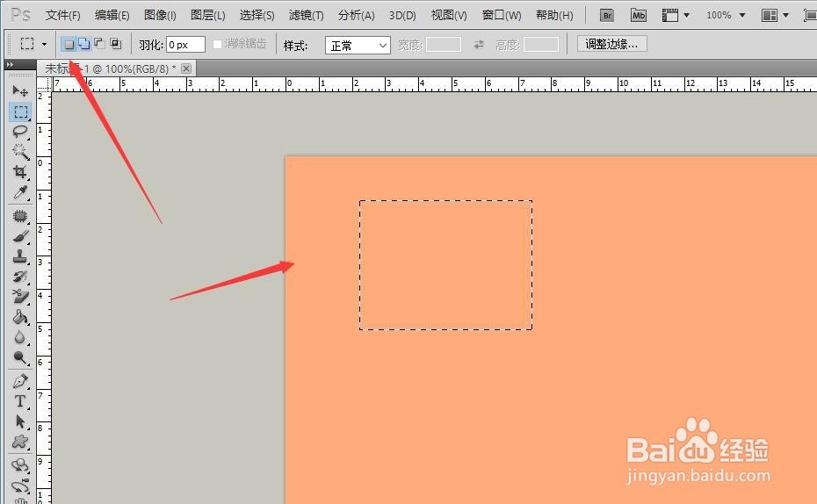Image resolution: width=817 pixels, height=504 pixels.
Task: Enable Intersect with Selection mode
Action: (116, 44)
